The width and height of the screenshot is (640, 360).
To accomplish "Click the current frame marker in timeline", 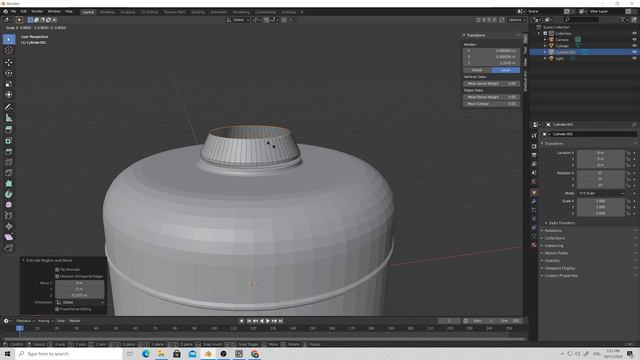I will coord(20,328).
